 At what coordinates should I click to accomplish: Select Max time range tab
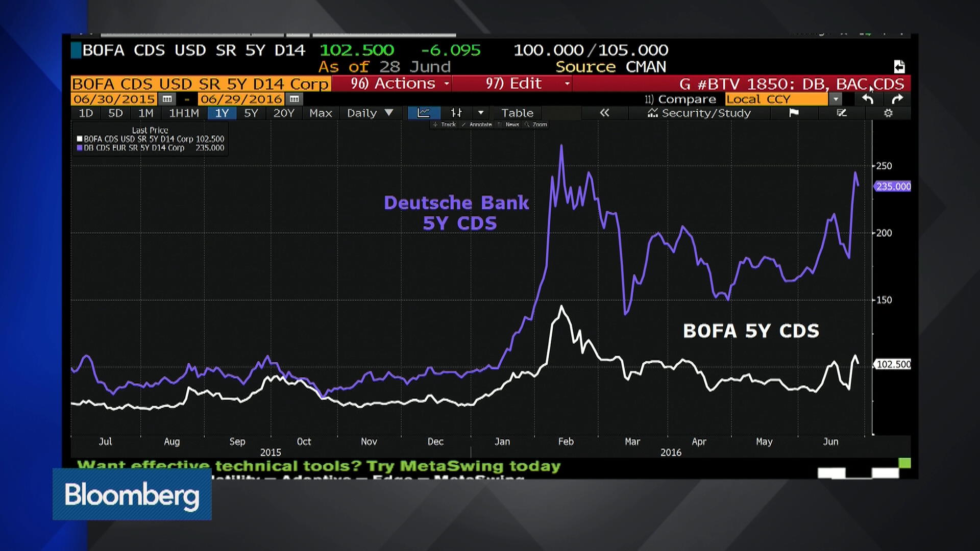[x=321, y=113]
